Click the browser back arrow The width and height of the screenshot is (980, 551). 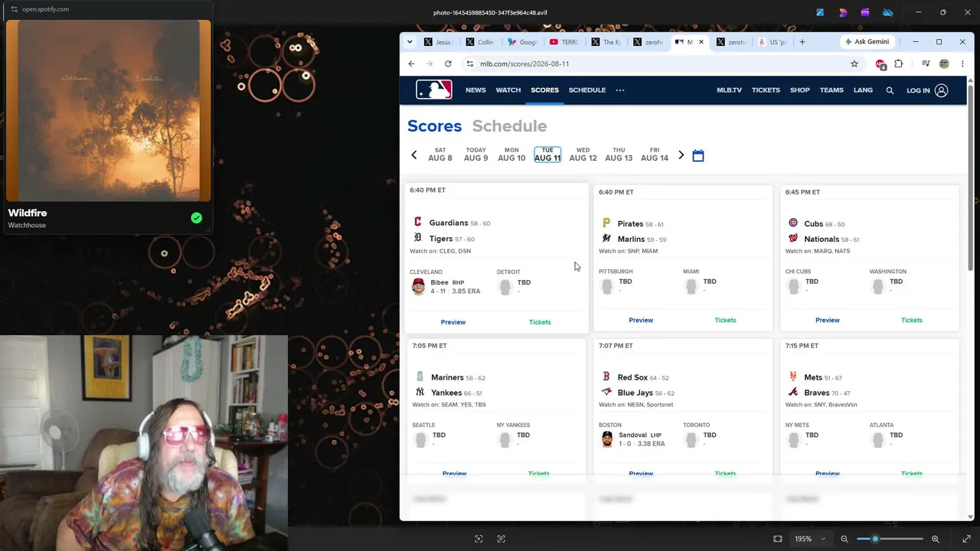coord(411,64)
